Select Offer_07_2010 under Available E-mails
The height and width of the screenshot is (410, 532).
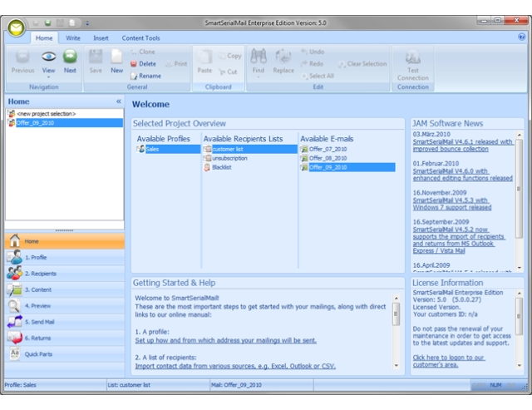tap(323, 149)
